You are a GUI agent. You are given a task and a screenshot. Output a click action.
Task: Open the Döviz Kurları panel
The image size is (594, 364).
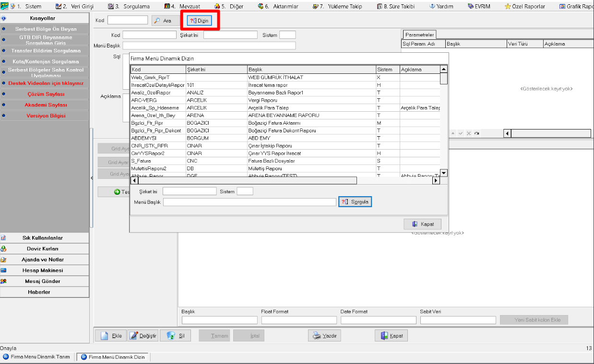45,249
